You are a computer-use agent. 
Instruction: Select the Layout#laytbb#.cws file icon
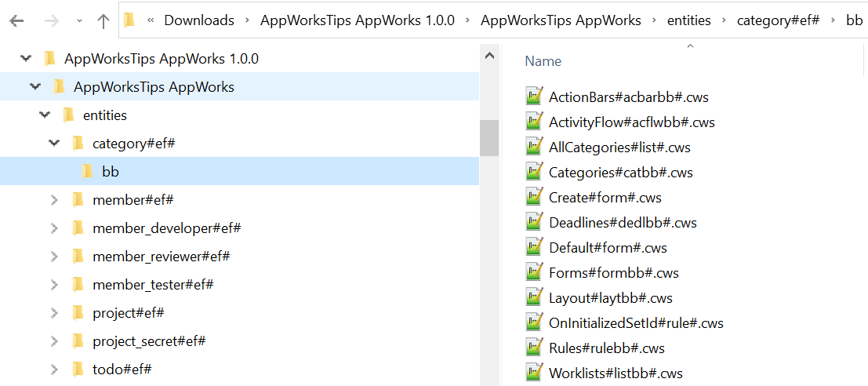535,298
